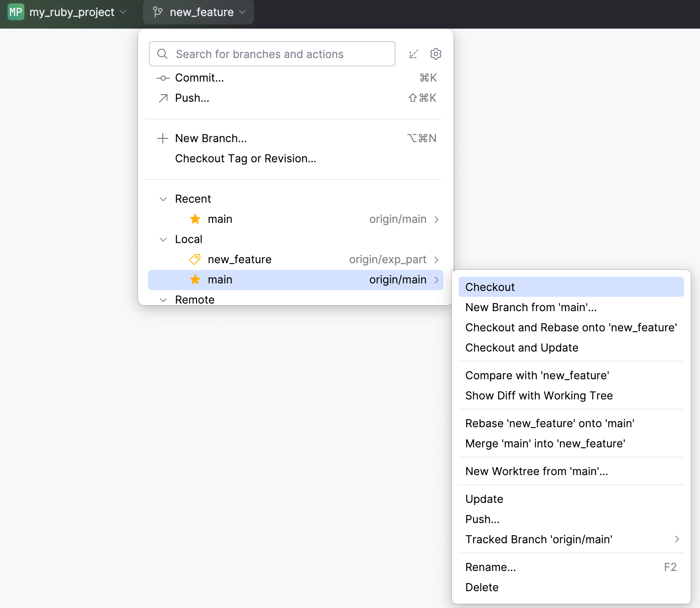Click the expand-popup diagonal arrows icon
Viewport: 700px width, 608px height.
[x=414, y=54]
